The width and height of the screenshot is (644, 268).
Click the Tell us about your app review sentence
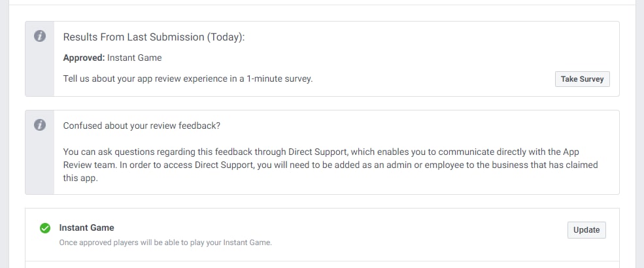tap(188, 79)
